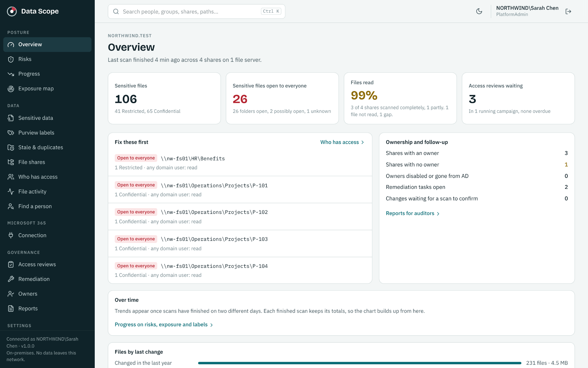Open the Sensitive files open to everyone card

pyautogui.click(x=282, y=98)
